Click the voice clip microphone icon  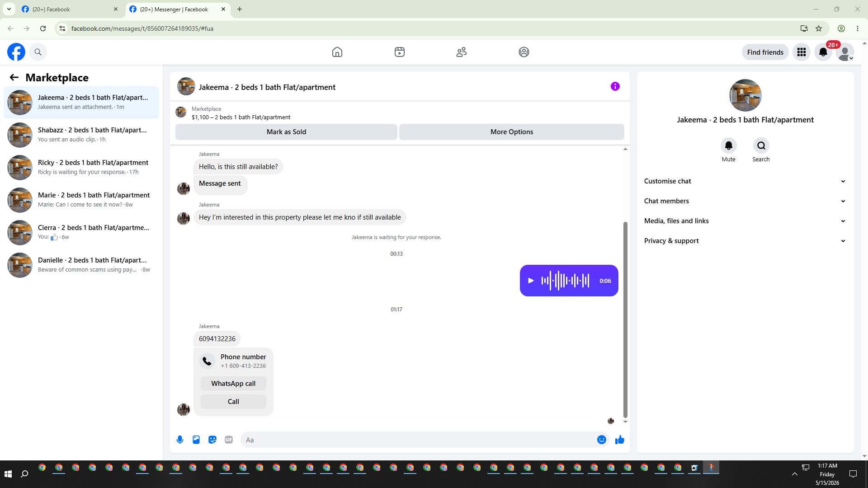(x=180, y=440)
